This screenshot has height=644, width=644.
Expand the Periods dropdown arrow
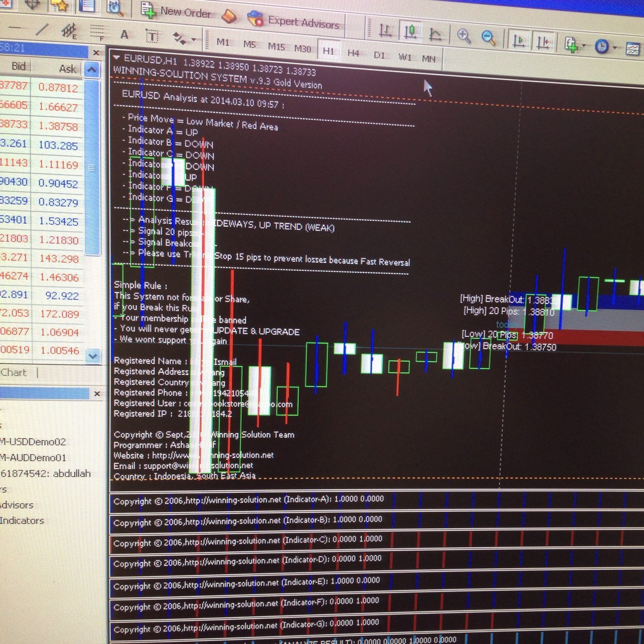click(x=615, y=48)
